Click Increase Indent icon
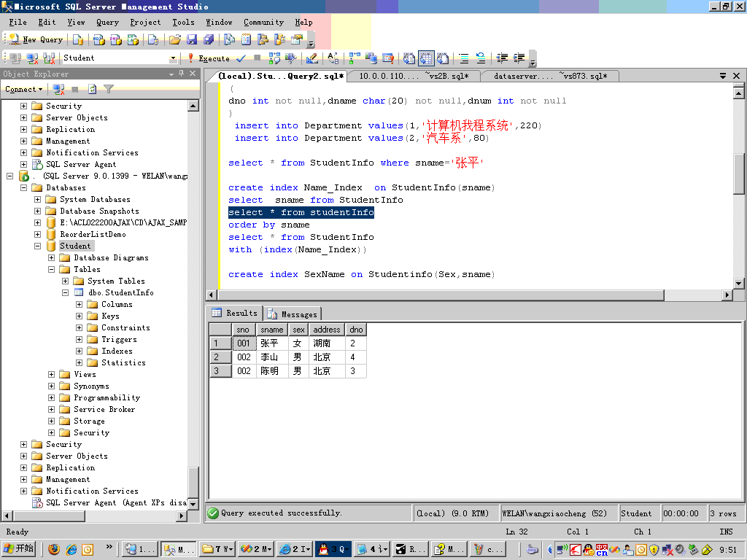 pos(519,58)
